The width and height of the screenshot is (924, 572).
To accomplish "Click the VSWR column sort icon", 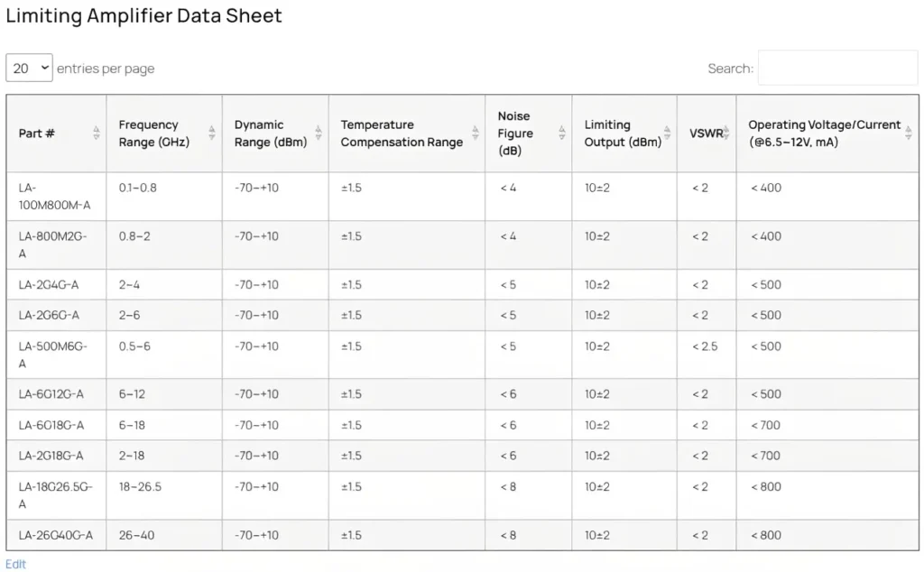I will (726, 134).
